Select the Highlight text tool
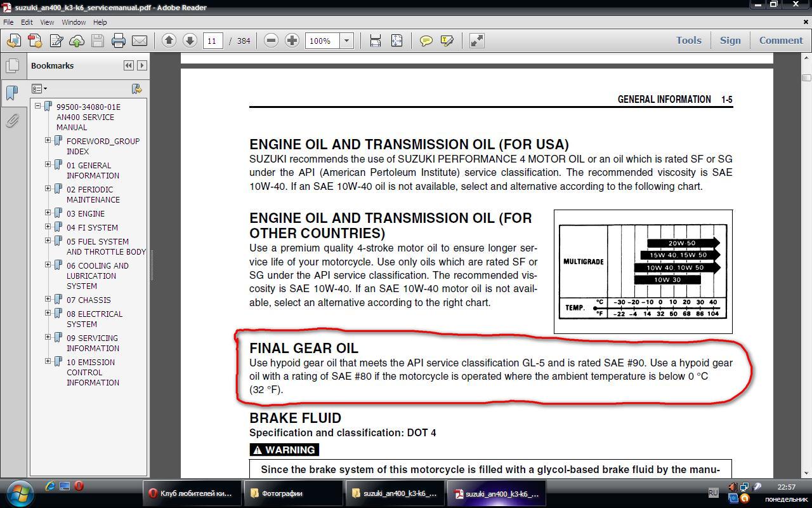This screenshot has width=812, height=508. point(447,41)
